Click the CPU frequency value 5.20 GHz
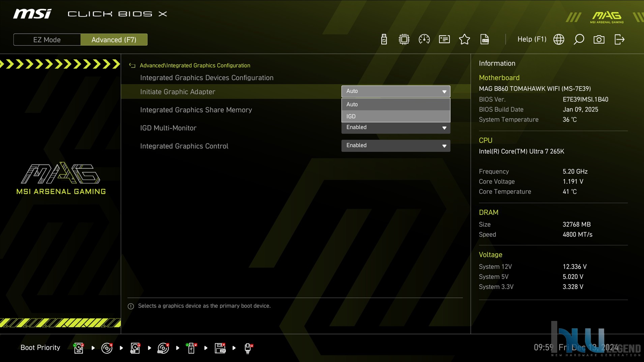The height and width of the screenshot is (362, 644). tap(575, 172)
